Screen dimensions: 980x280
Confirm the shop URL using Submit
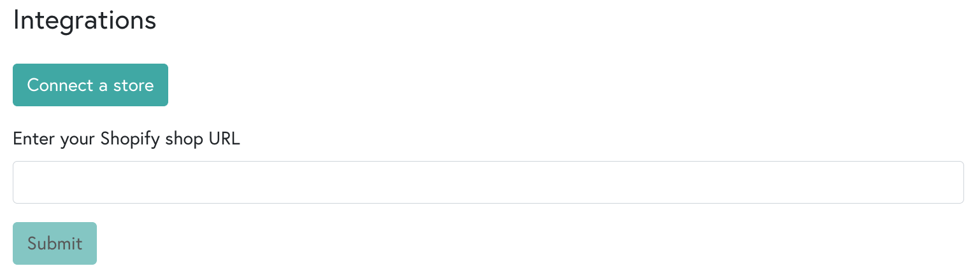55,243
